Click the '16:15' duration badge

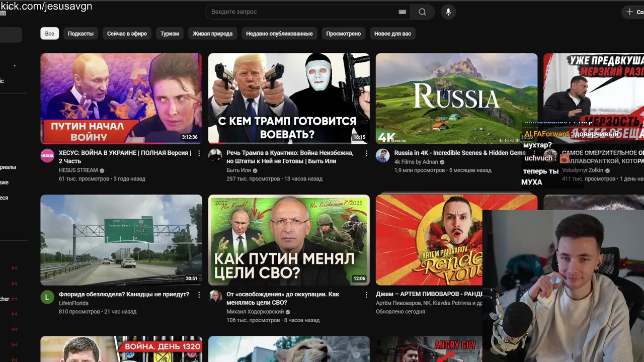pos(359,137)
